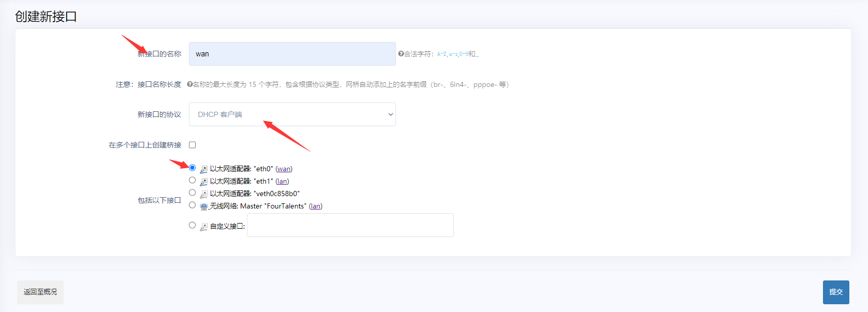Click the 返回至概况 button
868x312 pixels.
[x=40, y=292]
